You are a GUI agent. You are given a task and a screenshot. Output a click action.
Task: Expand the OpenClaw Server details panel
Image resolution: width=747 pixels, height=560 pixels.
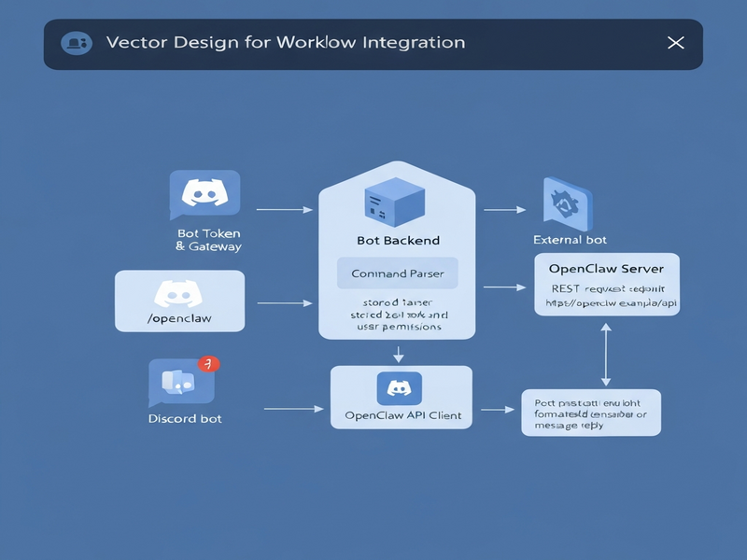[608, 283]
